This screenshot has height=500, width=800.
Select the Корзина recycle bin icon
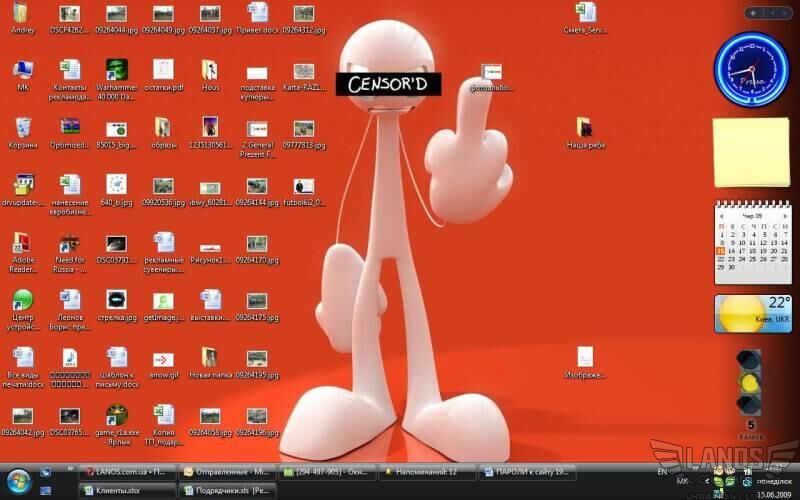point(22,128)
